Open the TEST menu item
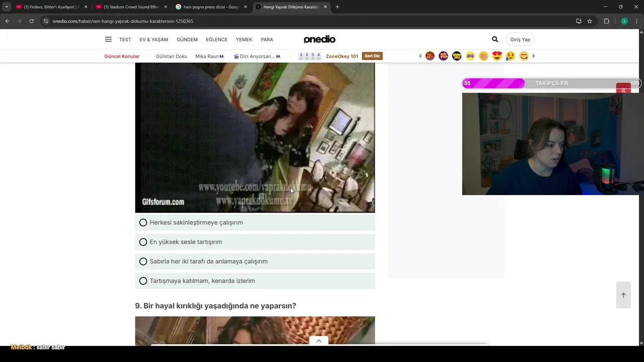The image size is (644, 362). 125,40
